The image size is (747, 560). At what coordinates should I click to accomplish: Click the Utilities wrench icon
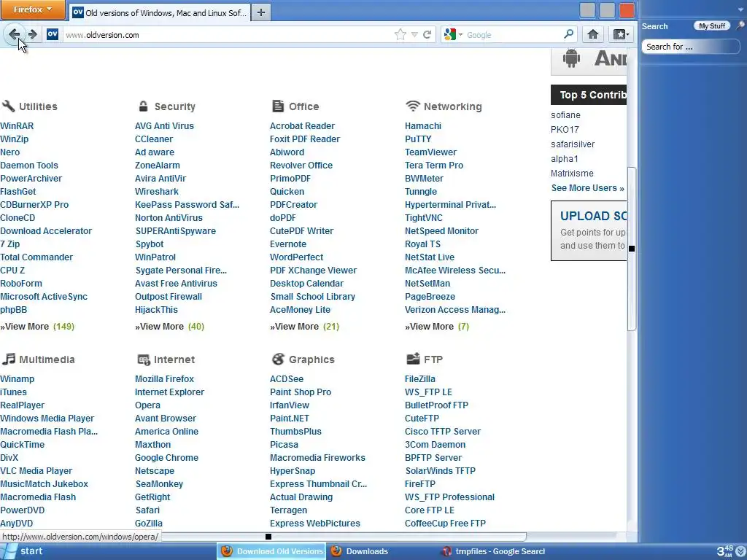(x=8, y=106)
